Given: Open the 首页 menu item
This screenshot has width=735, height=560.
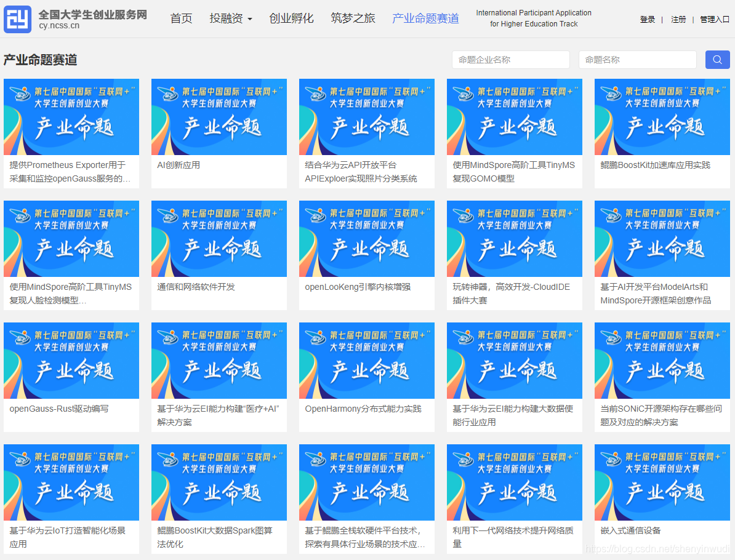Looking at the screenshot, I should tap(181, 18).
